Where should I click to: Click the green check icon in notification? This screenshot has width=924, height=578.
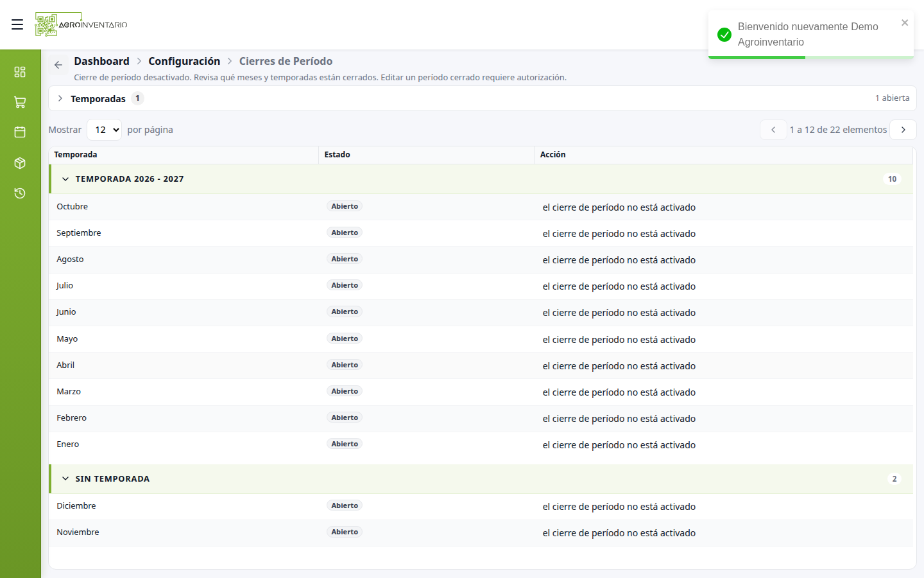[x=724, y=35]
